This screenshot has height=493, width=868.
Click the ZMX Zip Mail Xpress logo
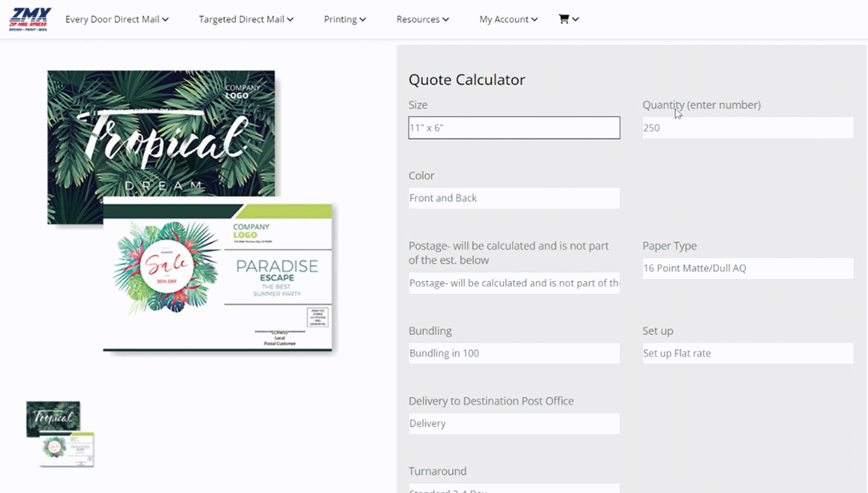click(30, 19)
